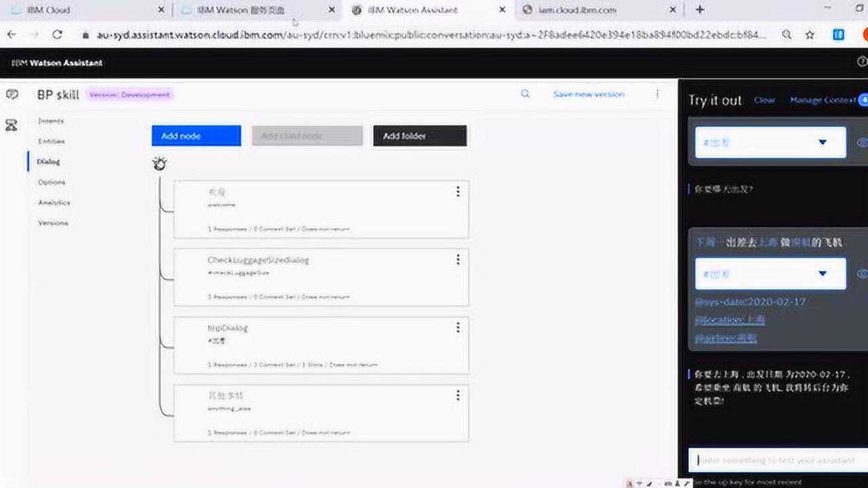
Task: Toggle the eye icon beside the second #出发 dropdown
Action: click(862, 273)
